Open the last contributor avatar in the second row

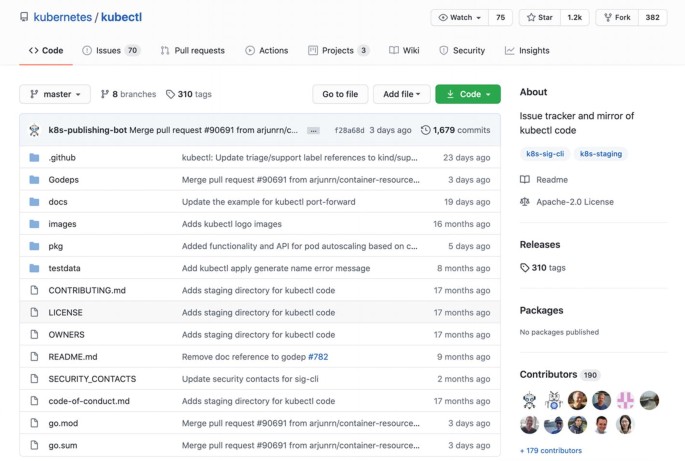pyautogui.click(x=625, y=424)
